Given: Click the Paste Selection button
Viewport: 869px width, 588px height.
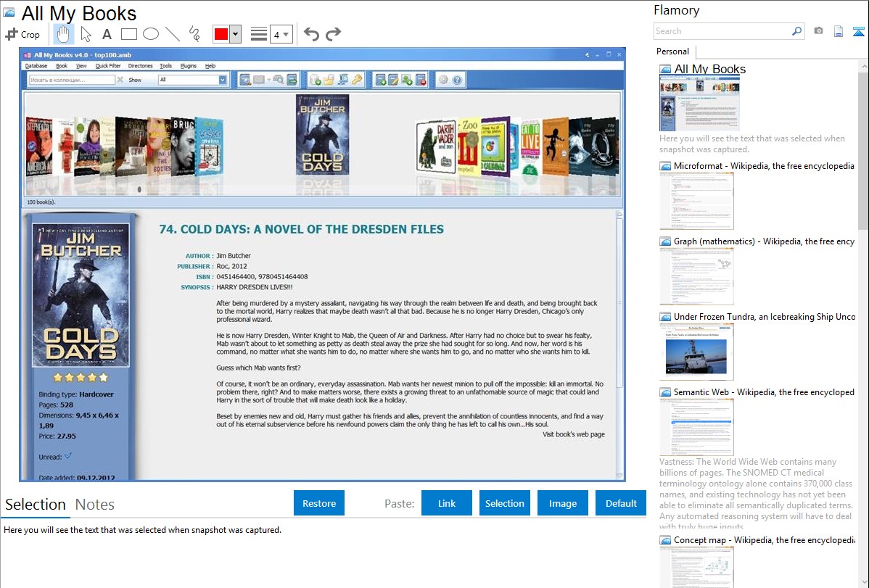Looking at the screenshot, I should [505, 503].
